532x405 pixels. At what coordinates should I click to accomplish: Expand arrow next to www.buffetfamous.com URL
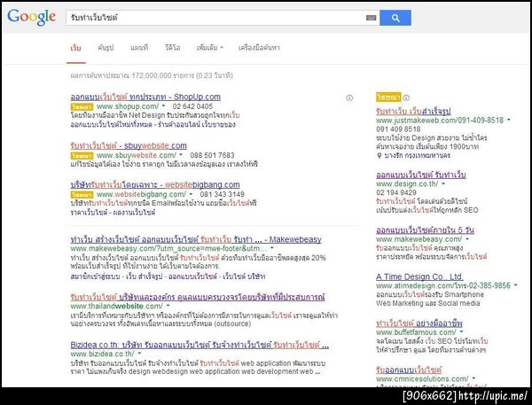pyautogui.click(x=461, y=332)
